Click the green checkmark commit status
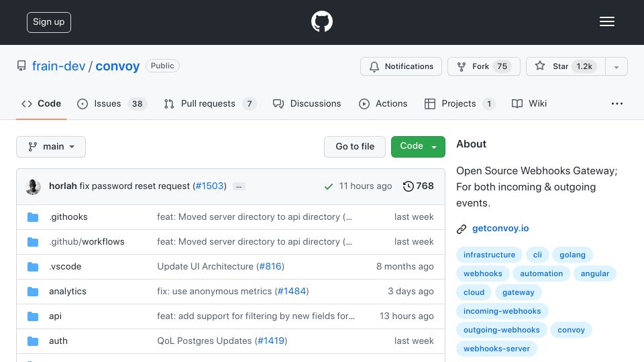The image size is (644, 362). click(328, 186)
